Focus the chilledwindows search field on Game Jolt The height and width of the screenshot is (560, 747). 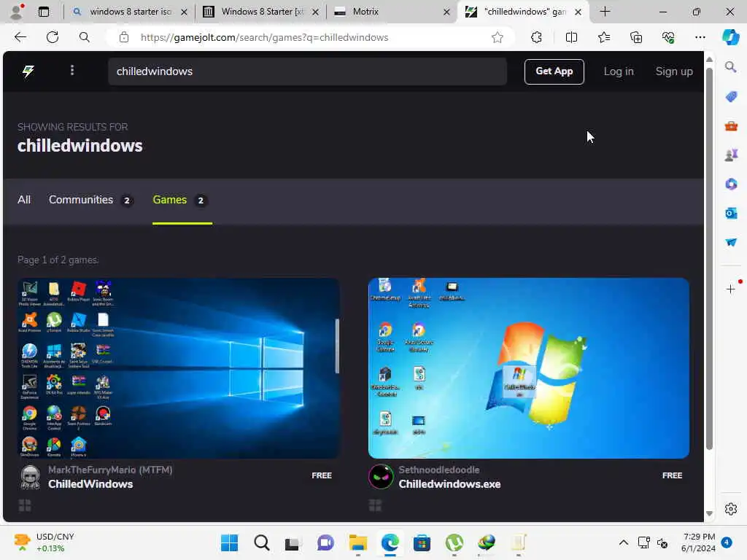307,71
